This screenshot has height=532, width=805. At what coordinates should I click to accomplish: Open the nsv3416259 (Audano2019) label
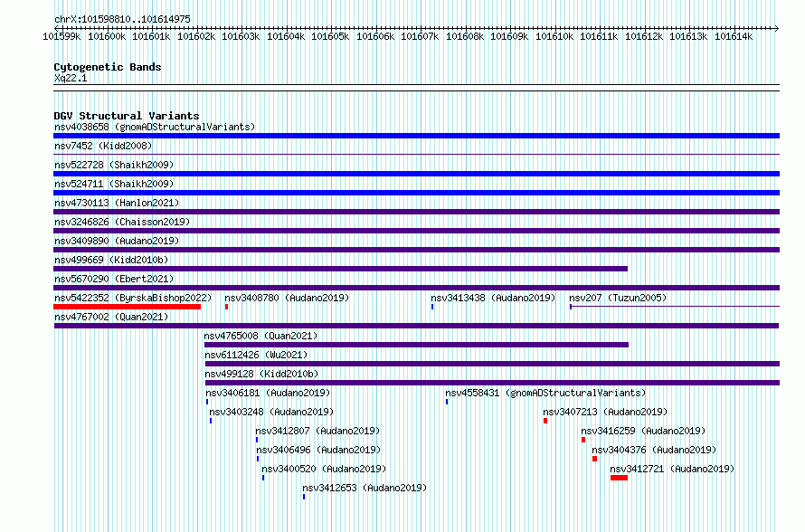[643, 431]
